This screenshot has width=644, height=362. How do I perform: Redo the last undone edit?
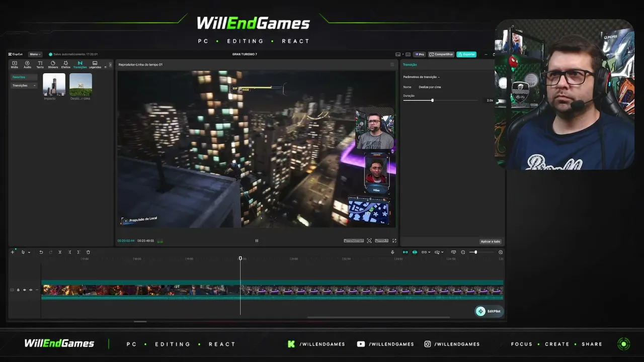pos(51,252)
